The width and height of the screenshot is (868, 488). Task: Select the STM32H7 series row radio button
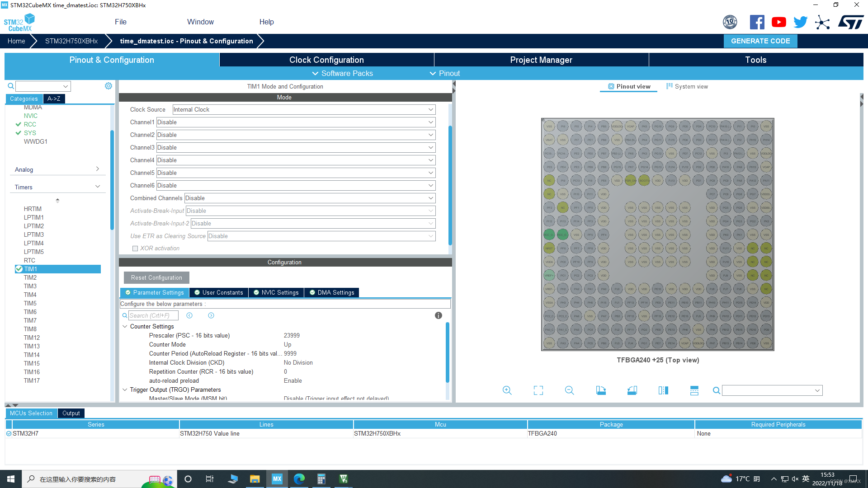coord(9,433)
